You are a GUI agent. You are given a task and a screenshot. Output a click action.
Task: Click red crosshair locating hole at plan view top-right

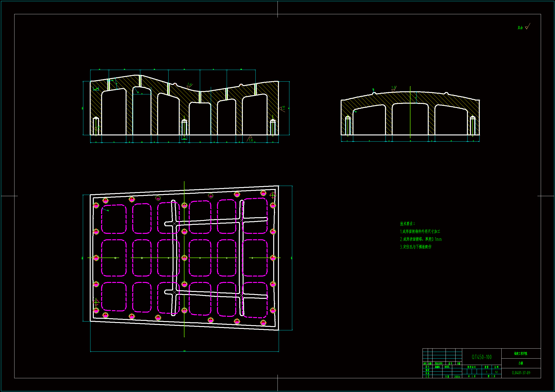coord(273,195)
